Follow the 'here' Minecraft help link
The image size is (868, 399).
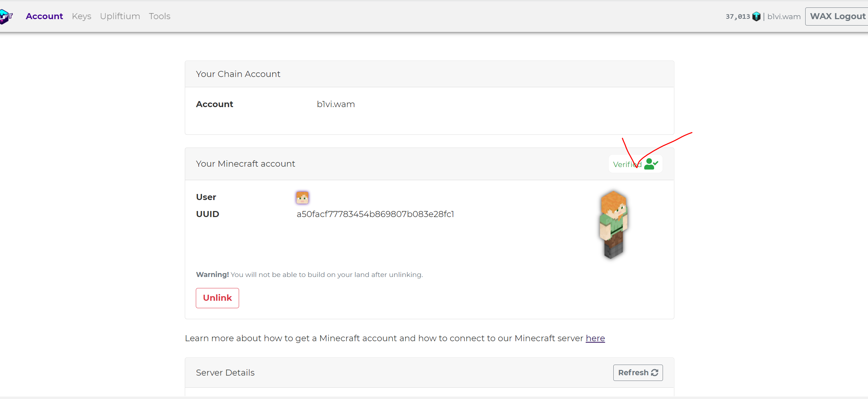[x=595, y=338]
